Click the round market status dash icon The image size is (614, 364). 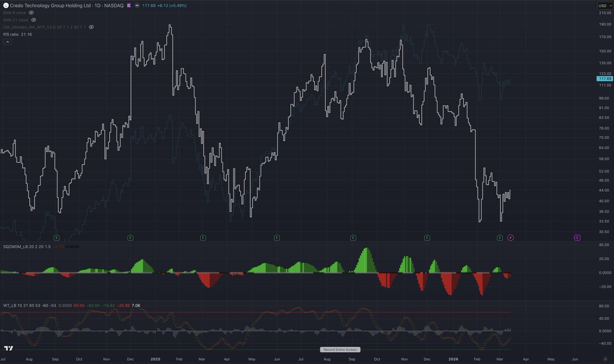pos(137,5)
